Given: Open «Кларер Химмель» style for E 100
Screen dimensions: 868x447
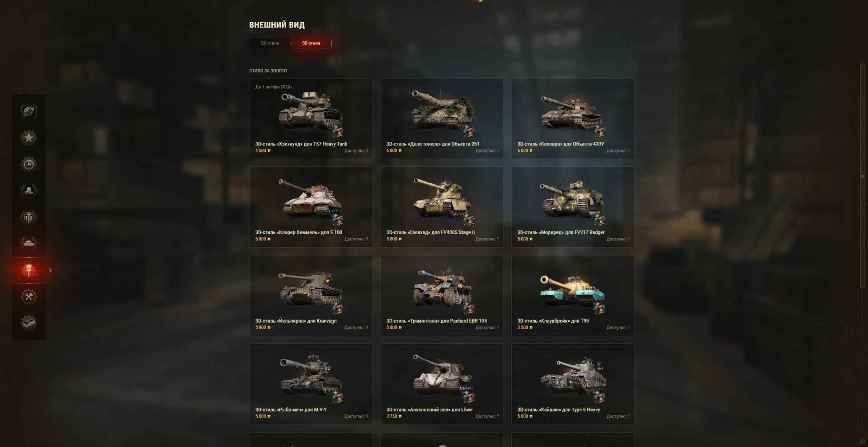Looking at the screenshot, I should point(311,207).
